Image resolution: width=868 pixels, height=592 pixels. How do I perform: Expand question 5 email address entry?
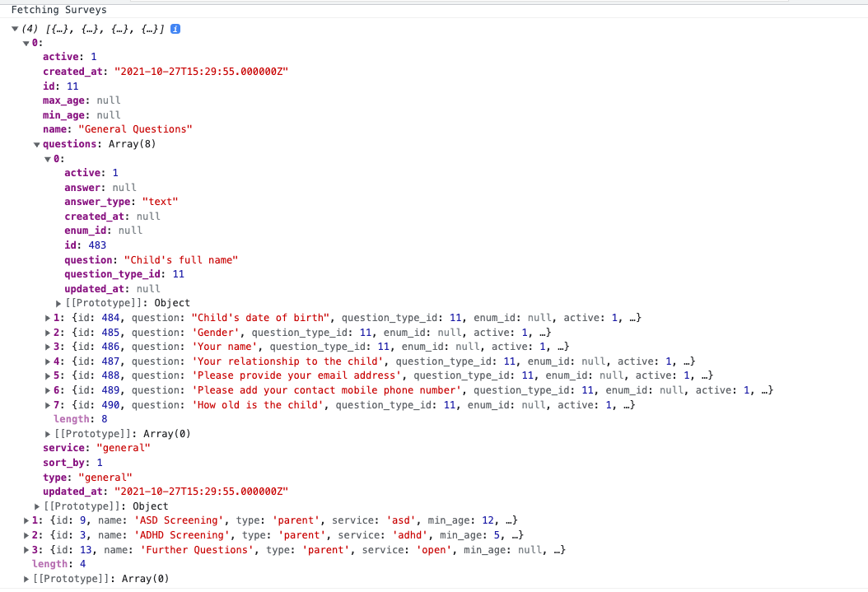pos(48,375)
